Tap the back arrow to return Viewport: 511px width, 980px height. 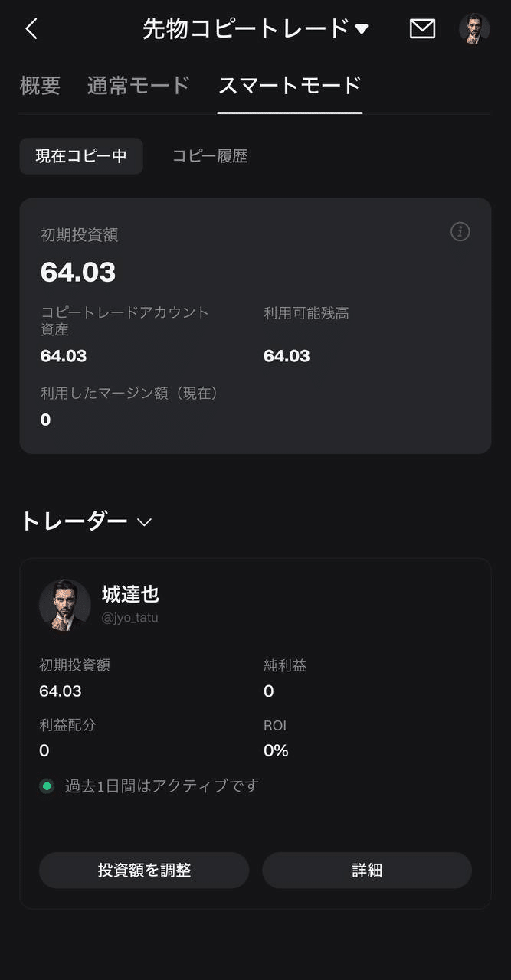(30, 28)
